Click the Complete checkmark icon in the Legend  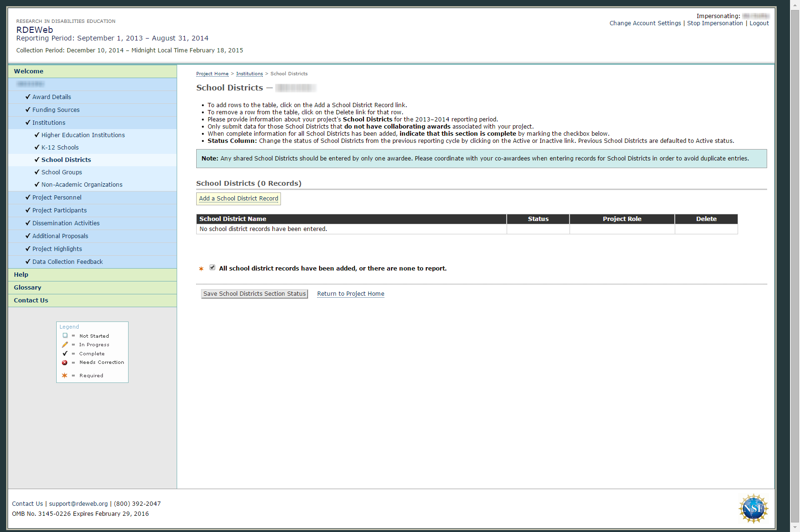65,353
